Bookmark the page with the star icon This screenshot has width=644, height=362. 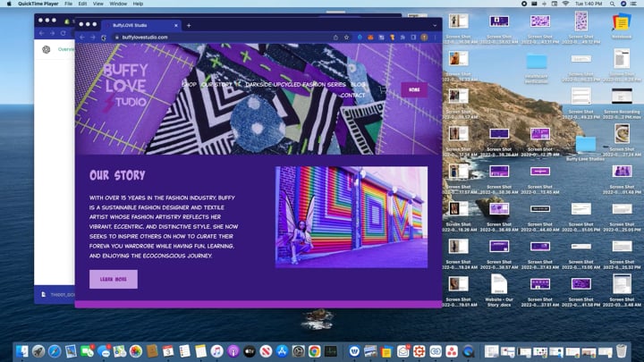(347, 38)
